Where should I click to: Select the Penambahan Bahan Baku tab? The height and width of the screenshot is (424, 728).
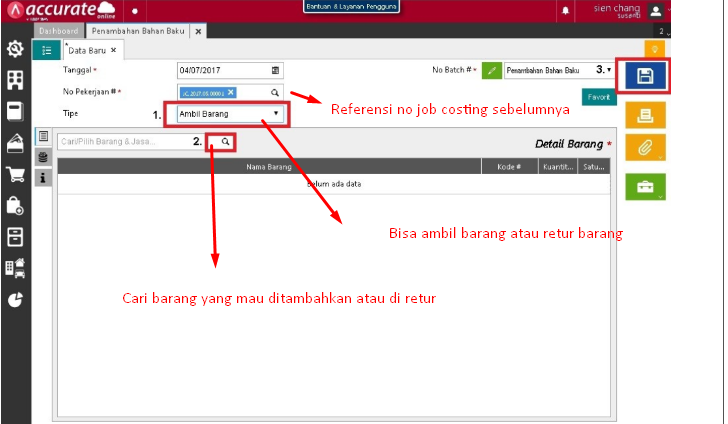point(138,31)
